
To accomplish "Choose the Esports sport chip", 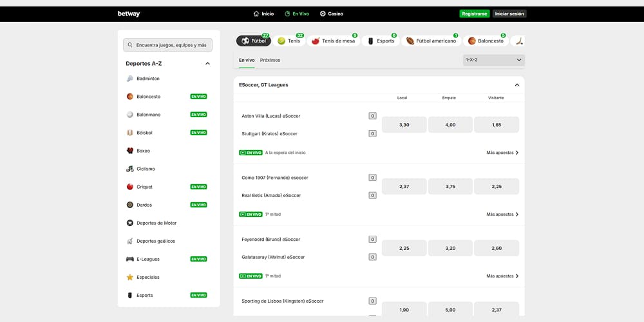I will point(381,41).
